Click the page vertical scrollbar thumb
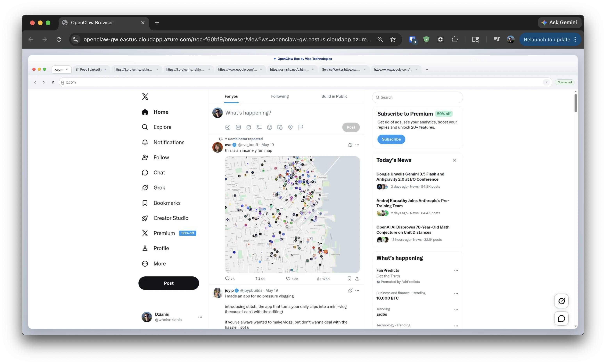 (576, 103)
